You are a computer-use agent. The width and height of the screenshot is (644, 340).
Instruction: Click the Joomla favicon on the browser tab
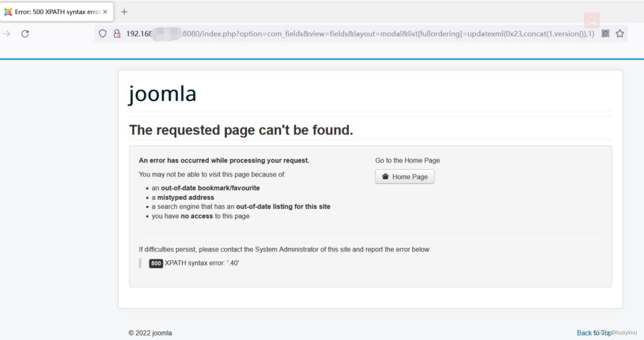(8, 12)
